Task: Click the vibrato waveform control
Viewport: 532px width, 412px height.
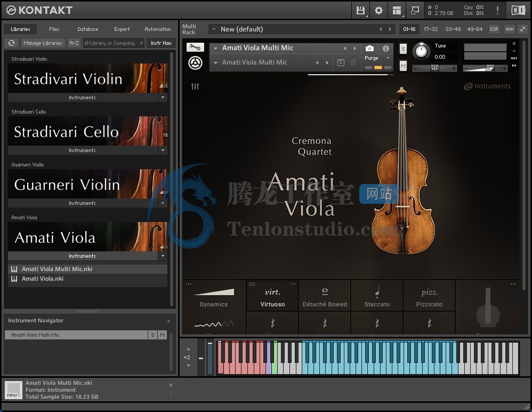Action: pos(214,324)
